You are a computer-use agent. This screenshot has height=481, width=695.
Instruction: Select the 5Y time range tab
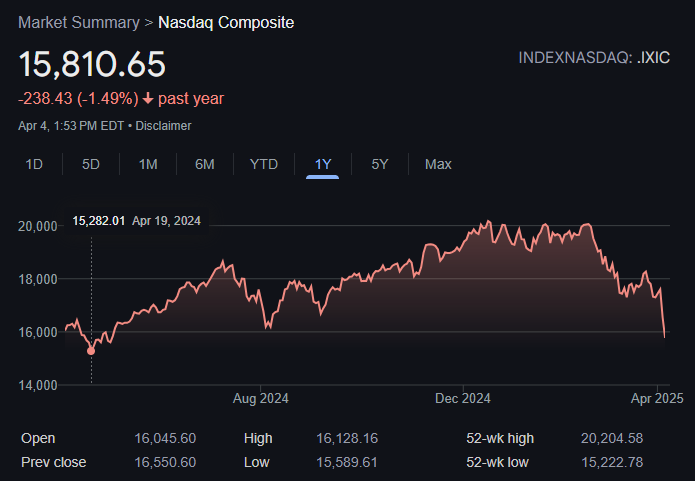pos(380,164)
